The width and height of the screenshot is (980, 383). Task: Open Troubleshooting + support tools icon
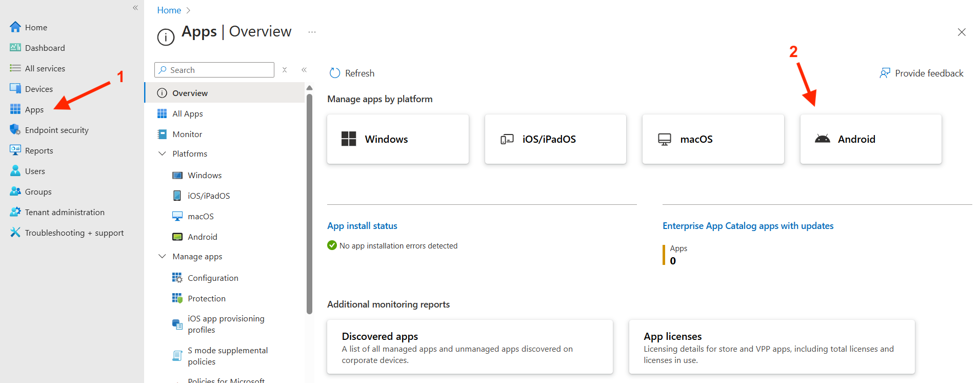coord(15,233)
